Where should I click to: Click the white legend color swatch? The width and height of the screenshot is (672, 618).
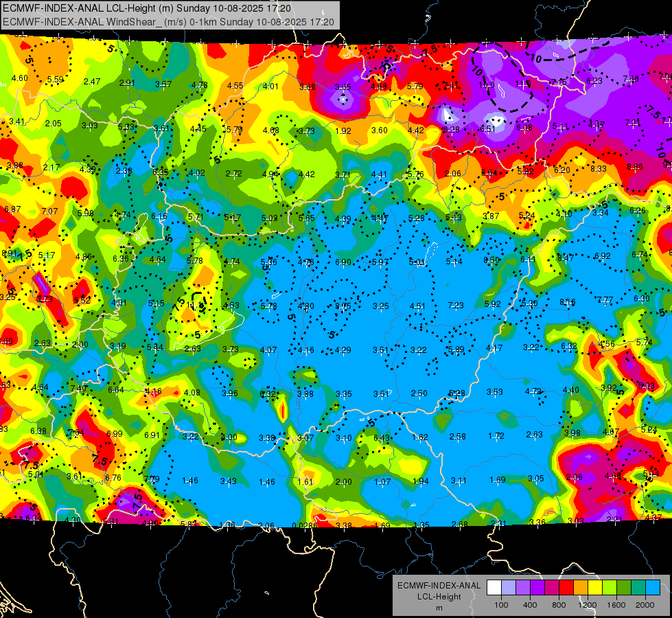[x=494, y=588]
